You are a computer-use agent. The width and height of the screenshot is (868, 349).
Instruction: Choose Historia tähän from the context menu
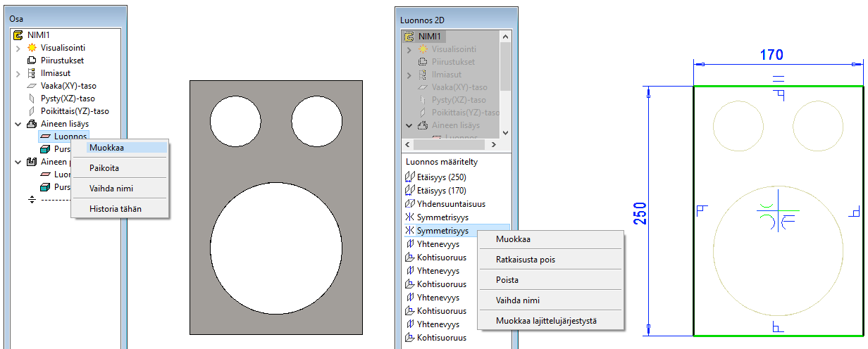click(x=116, y=208)
